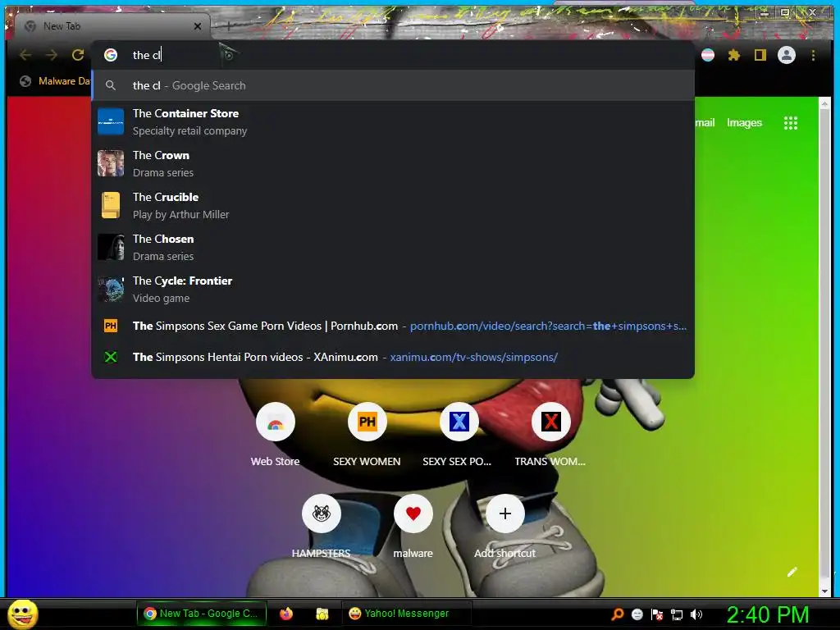Click the Google logo icon in address bar
840x630 pixels.
tap(111, 55)
